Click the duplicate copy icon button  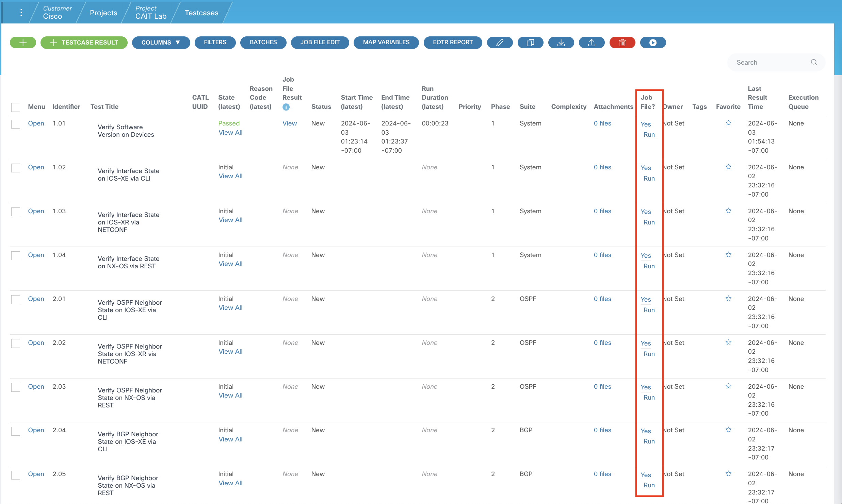pos(530,43)
